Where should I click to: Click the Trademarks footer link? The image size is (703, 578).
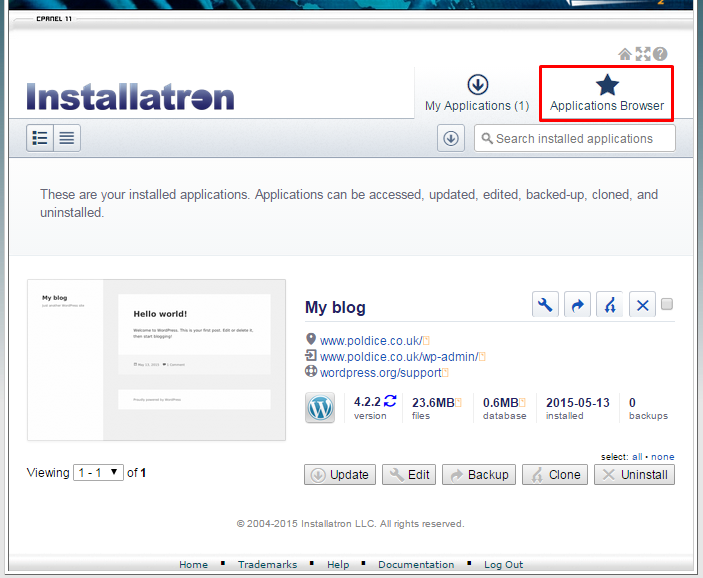coord(268,565)
